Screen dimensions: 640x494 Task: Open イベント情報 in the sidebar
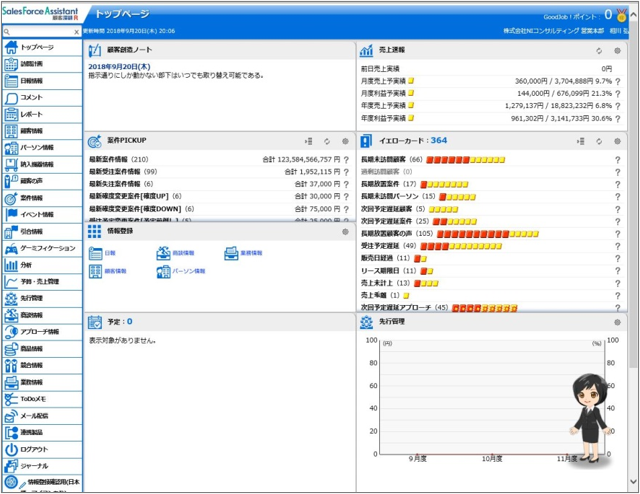click(x=42, y=215)
